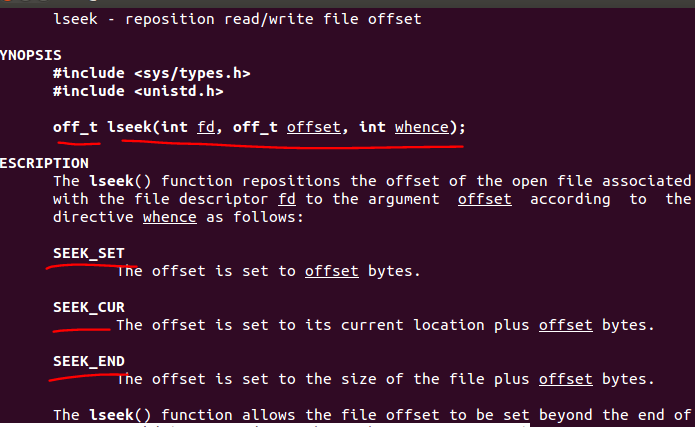Click the DESCRIPTION section header
Screen dimensions: 695x427
44,163
